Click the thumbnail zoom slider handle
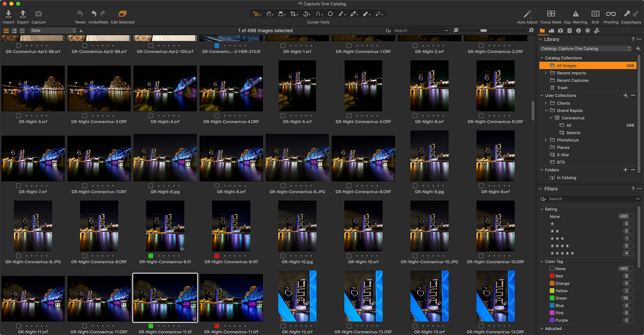Screen dimensions: 644x335 (x=483, y=31)
